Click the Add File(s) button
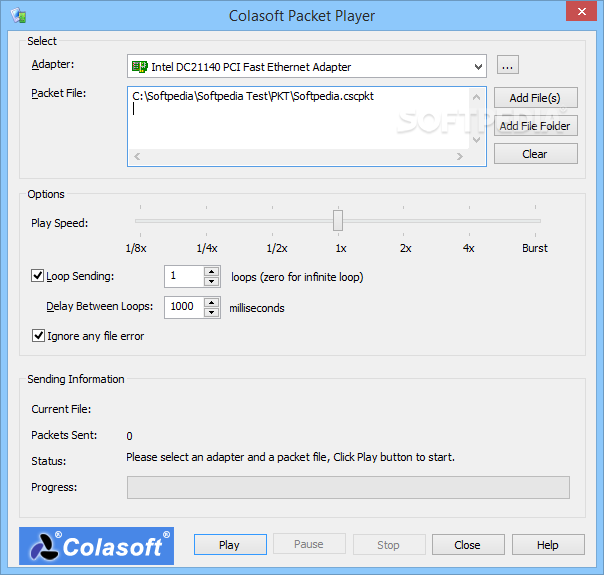Viewport: 604px width, 575px height. 535,98
